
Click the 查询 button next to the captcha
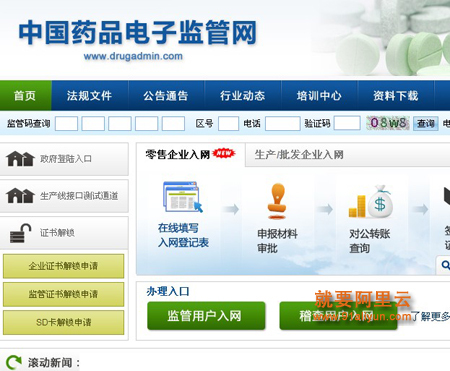click(x=426, y=124)
